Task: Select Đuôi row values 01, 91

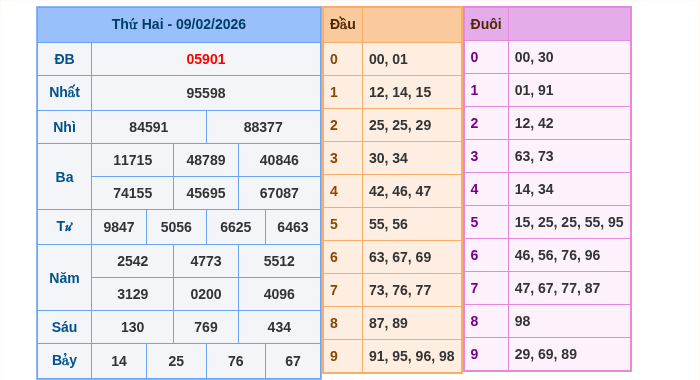Action: click(534, 91)
